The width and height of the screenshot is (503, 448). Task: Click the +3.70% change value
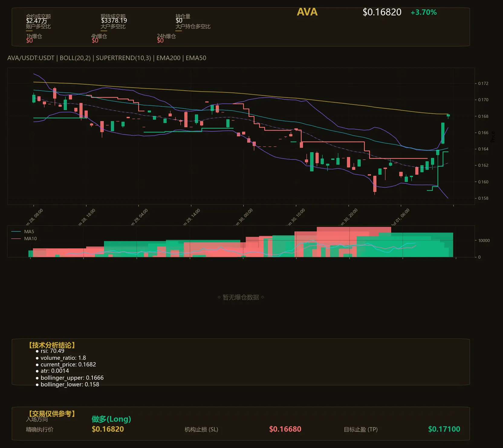point(423,12)
